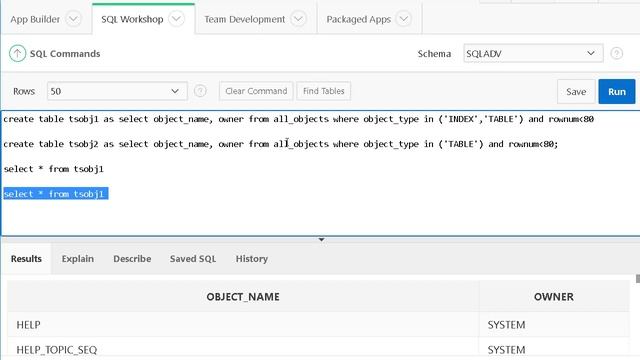Collapse the editor using the splitter triangle
Image resolution: width=640 pixels, height=360 pixels.
click(x=321, y=240)
